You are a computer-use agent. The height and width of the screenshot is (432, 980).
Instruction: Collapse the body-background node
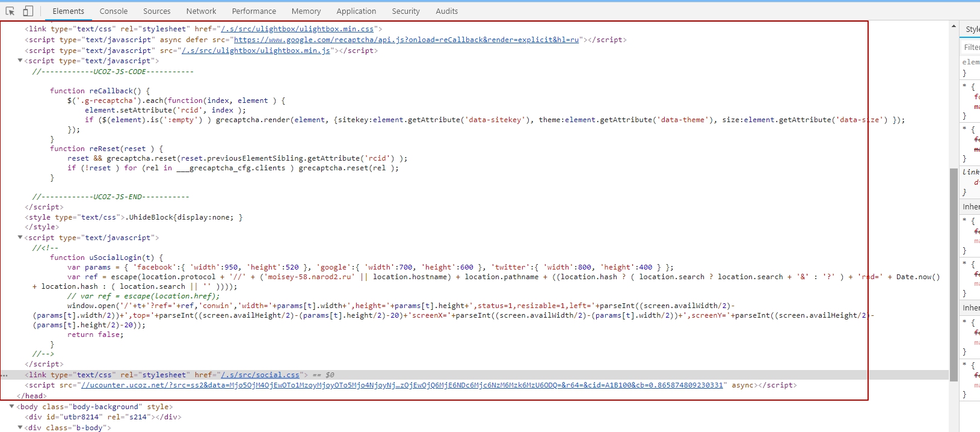point(11,407)
